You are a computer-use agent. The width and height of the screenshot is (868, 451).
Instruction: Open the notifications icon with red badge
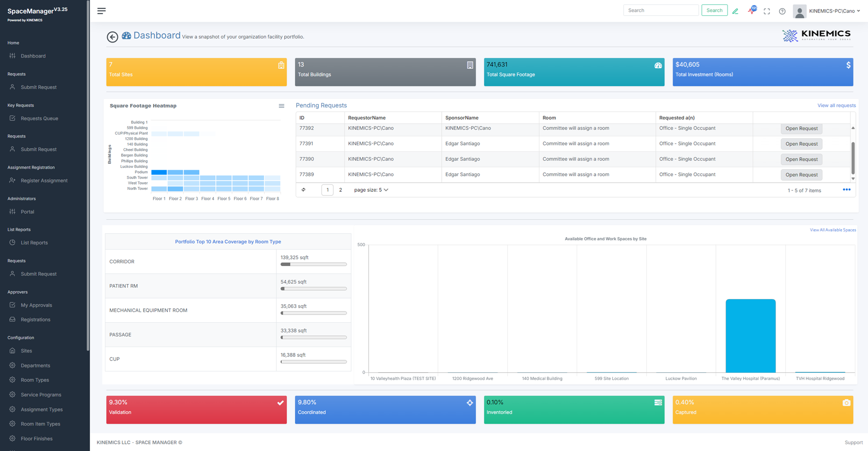point(752,10)
